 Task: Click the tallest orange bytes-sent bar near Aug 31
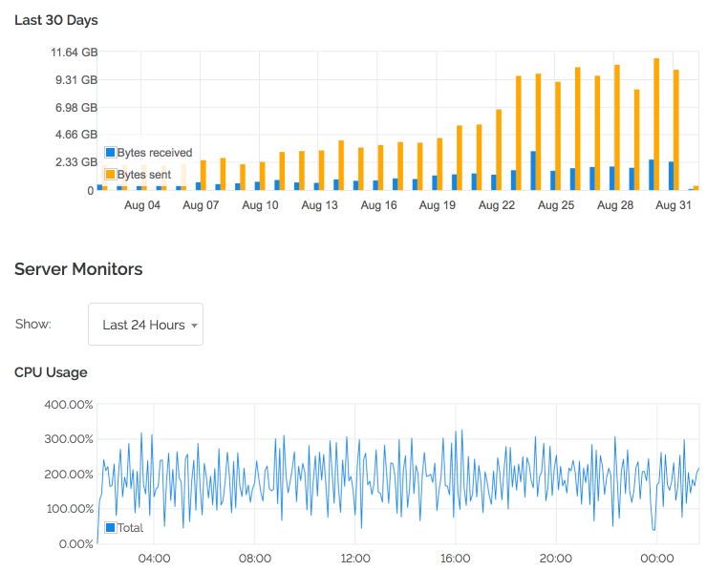tap(656, 124)
